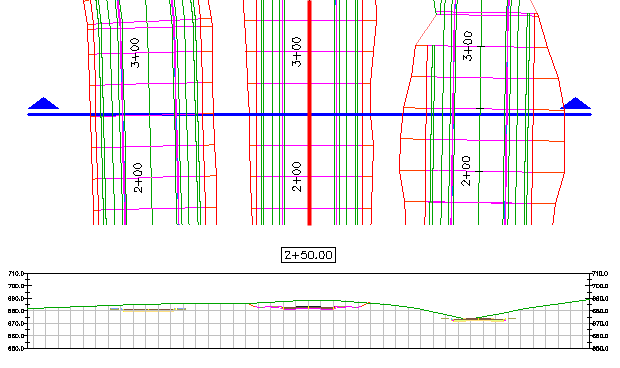Select the blue horizontal section line
Screen dimensions: 620x368
(309, 115)
